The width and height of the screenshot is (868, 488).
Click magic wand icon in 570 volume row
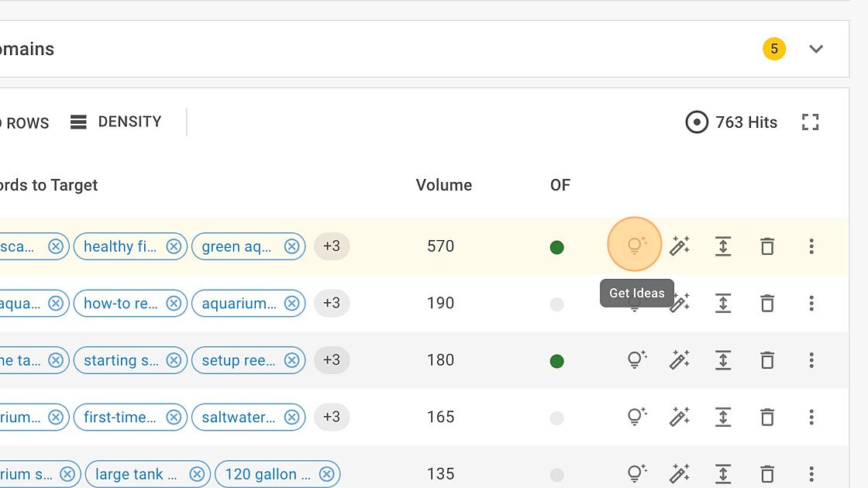click(680, 246)
